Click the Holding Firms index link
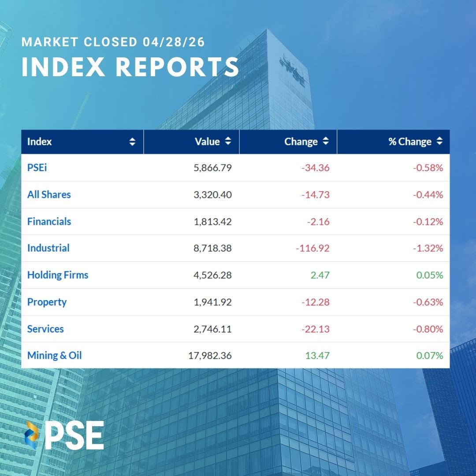Screen dimensions: 476x476 tap(58, 275)
